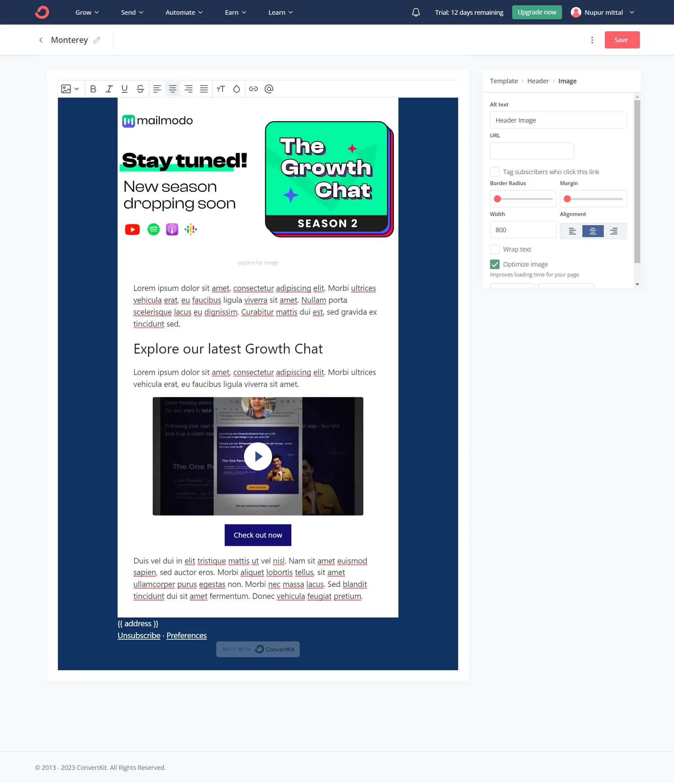
Task: Open the Grow dropdown menu
Action: [86, 12]
